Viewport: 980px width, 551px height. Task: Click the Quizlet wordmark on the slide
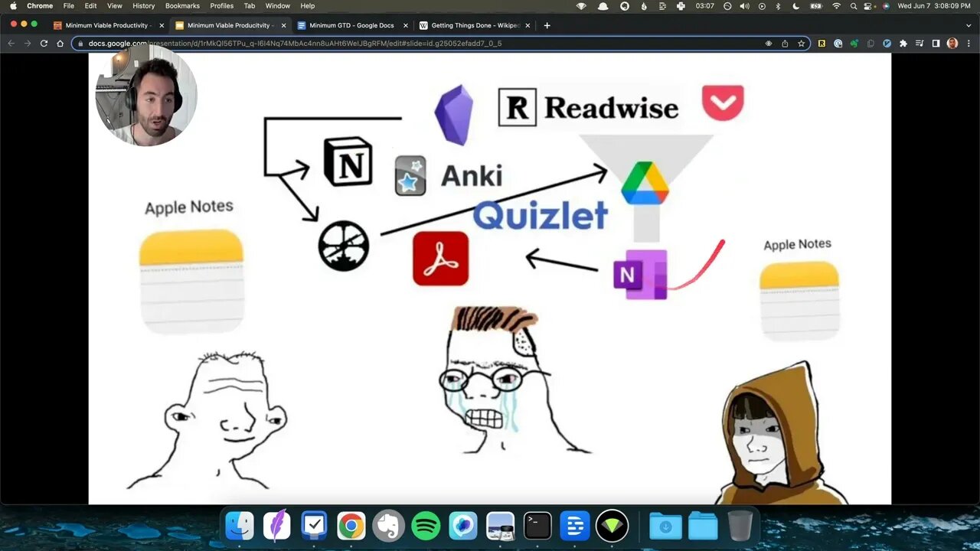click(x=540, y=216)
